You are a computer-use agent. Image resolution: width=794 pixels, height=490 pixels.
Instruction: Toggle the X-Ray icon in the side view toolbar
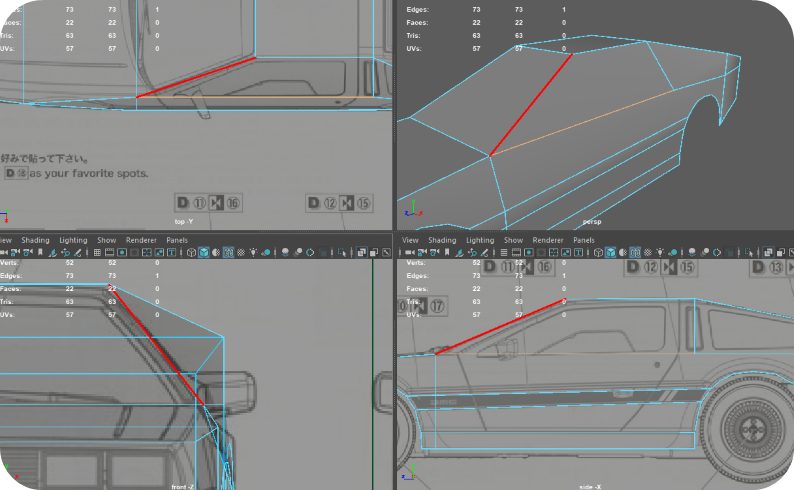(x=768, y=252)
